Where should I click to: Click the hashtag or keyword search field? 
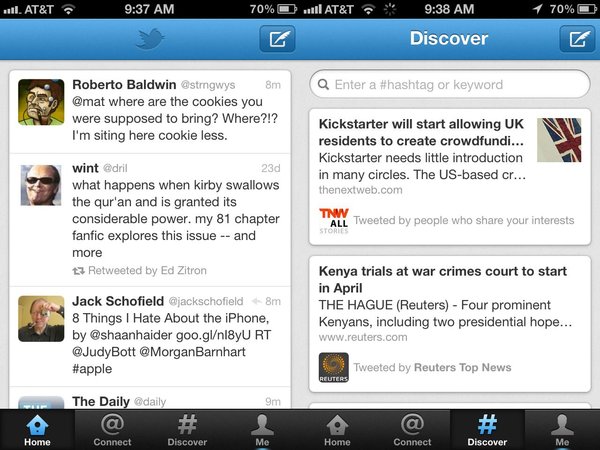coord(450,84)
